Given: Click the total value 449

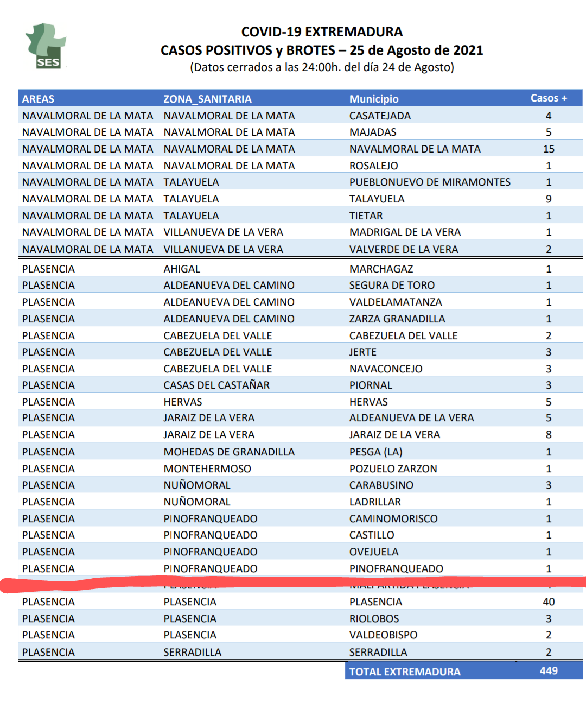Looking at the screenshot, I should tap(549, 670).
